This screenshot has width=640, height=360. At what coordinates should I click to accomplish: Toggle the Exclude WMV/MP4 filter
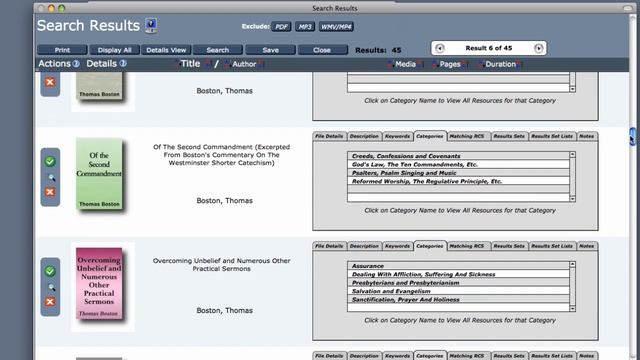pyautogui.click(x=336, y=27)
